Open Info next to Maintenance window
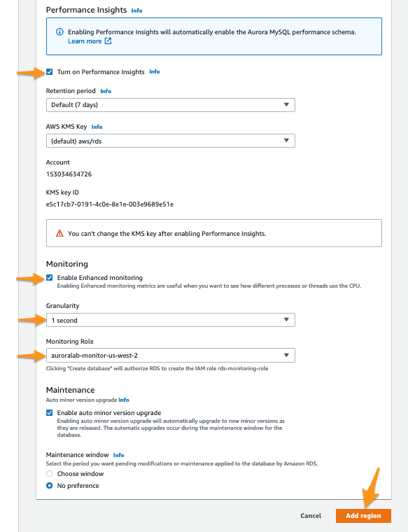408x532 pixels. 119,455
